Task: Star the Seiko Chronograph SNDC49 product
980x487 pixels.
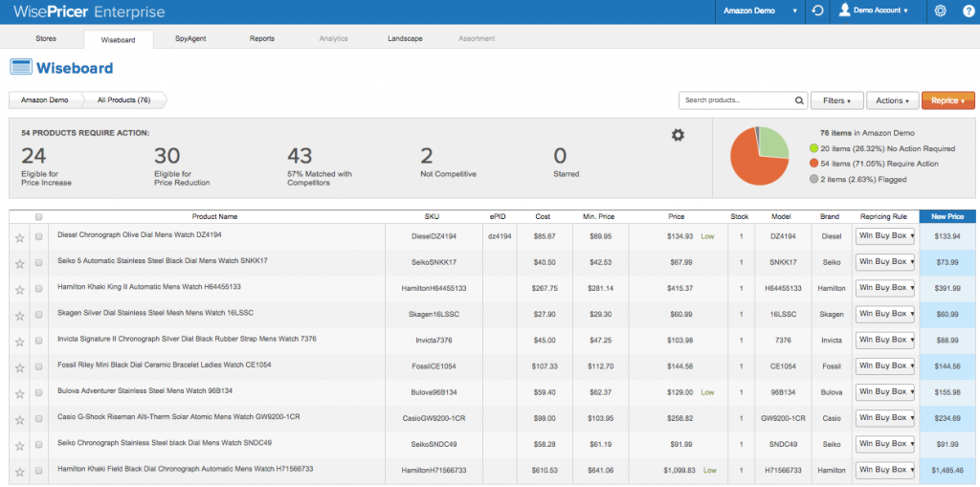Action: tap(19, 446)
